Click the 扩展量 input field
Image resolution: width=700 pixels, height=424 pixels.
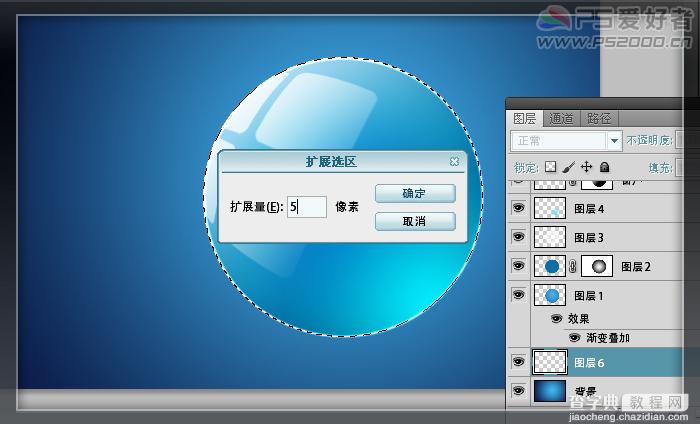[307, 207]
